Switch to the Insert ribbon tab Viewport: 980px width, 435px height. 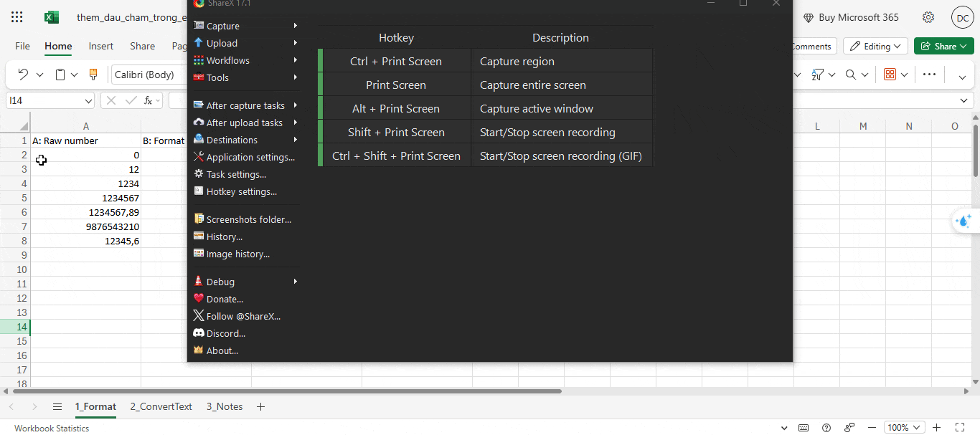point(101,46)
